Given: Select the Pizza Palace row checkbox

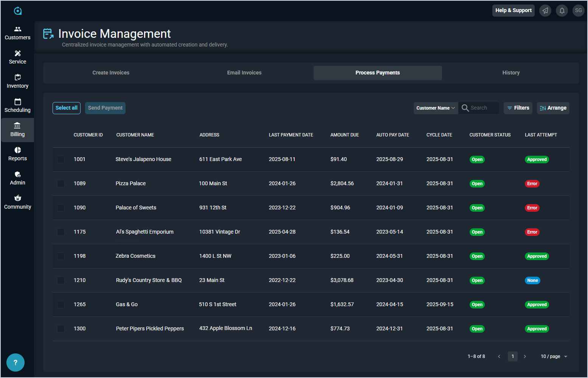Looking at the screenshot, I should tap(61, 184).
